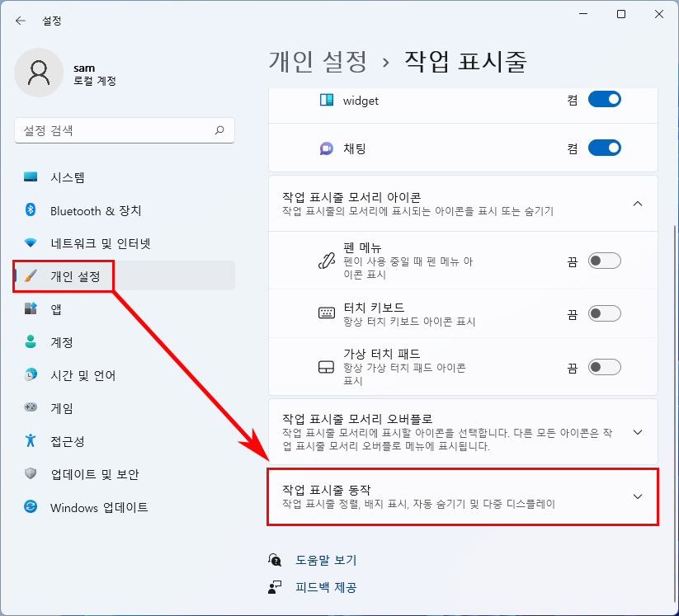Enable the 터치 키보드 icon toggle
This screenshot has height=616, width=679.
pos(606,314)
